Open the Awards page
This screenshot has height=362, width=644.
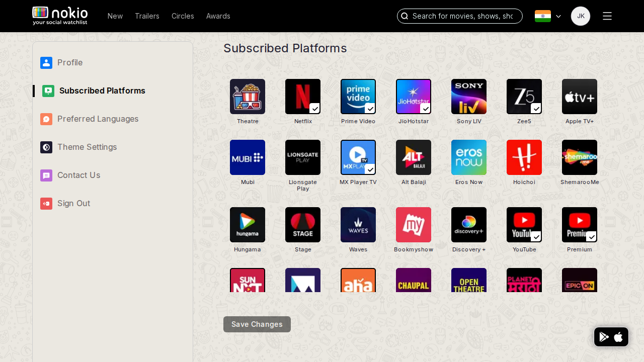[x=218, y=16]
